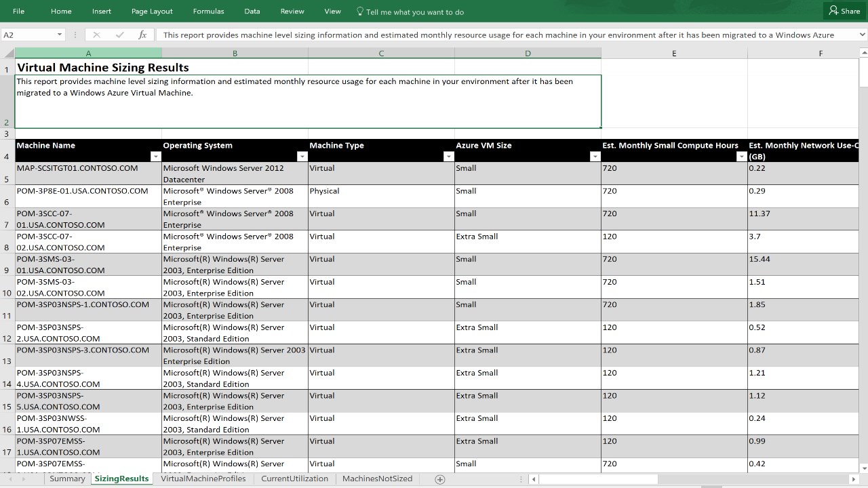The width and height of the screenshot is (868, 488).
Task: Click into the formula bar text
Action: coord(505,35)
